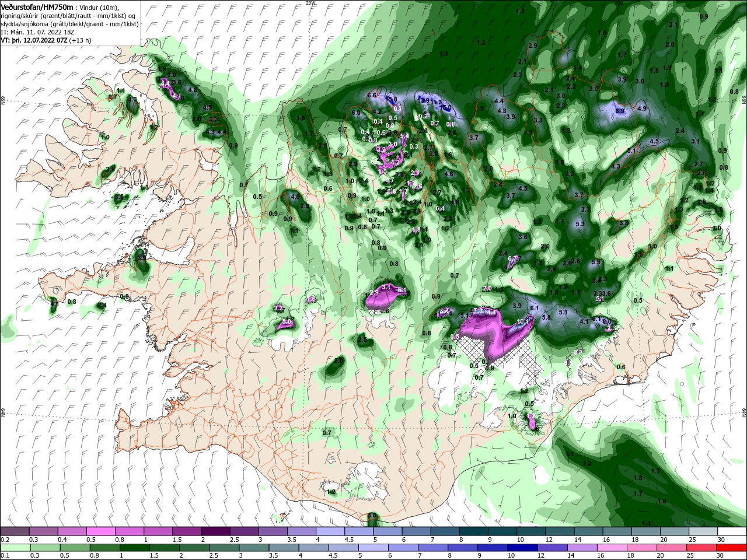Viewport: 747px width, 560px height.
Task: Click the '5.0' precipitation value on the map
Action: coord(287,321)
